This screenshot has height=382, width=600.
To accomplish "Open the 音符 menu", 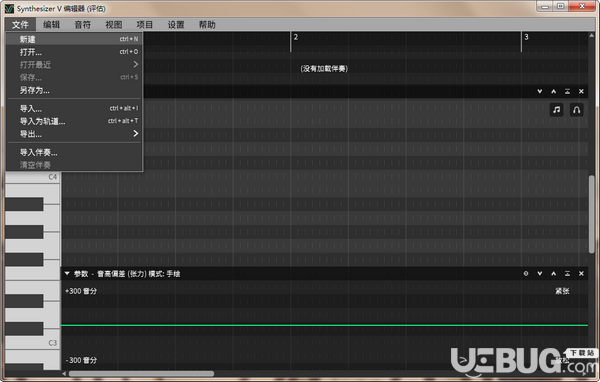I will tap(82, 24).
